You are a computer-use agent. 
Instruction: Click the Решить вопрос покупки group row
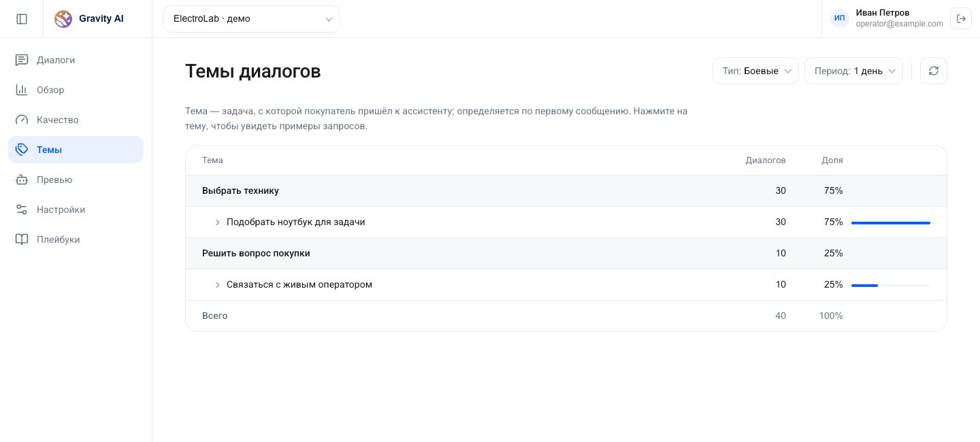coord(566,254)
